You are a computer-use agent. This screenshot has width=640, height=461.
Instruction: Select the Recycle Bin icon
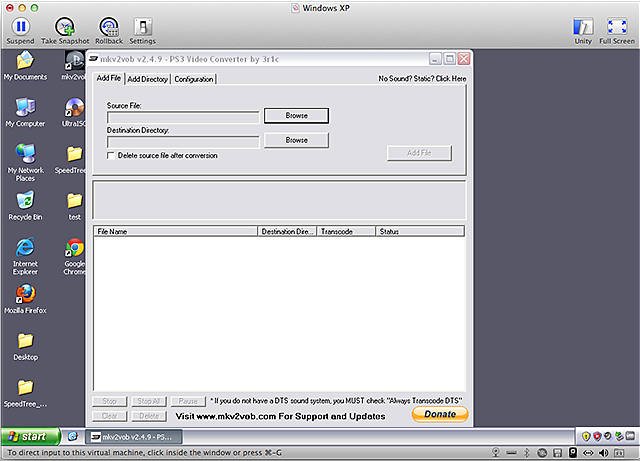coord(25,206)
